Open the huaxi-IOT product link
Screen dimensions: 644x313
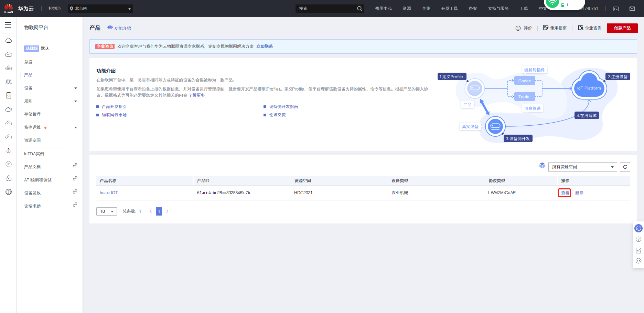click(x=109, y=193)
